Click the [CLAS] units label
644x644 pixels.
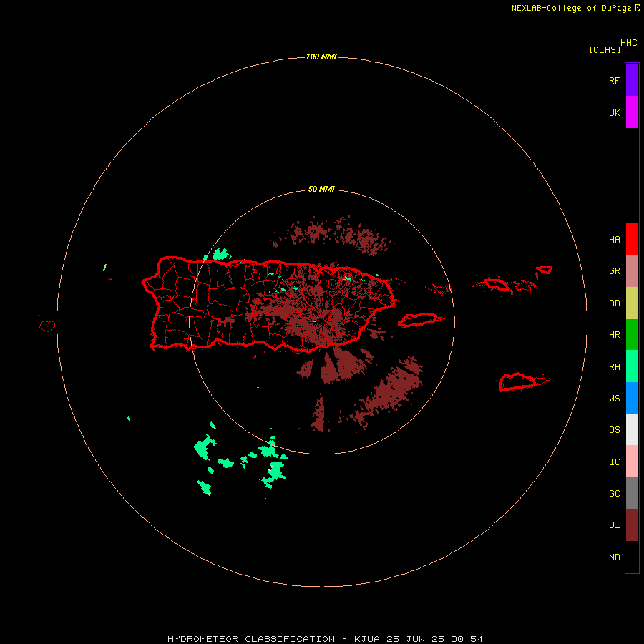point(605,49)
